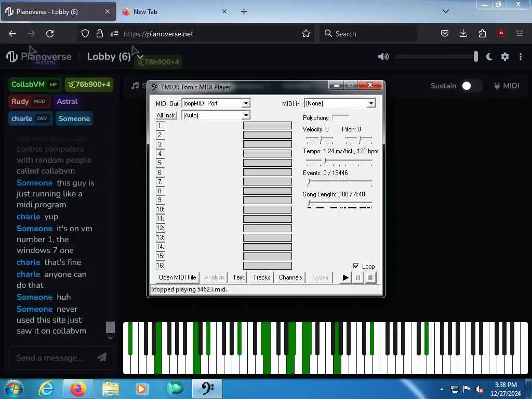Image resolution: width=532 pixels, height=399 pixels.
Task: Click the Pianoverse volume speaker icon
Action: click(383, 57)
